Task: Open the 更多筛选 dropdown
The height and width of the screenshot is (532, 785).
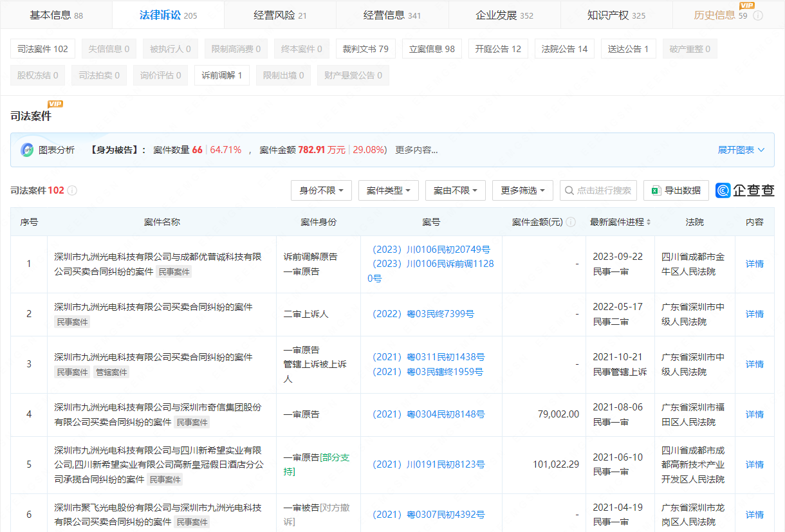Action: pos(522,190)
